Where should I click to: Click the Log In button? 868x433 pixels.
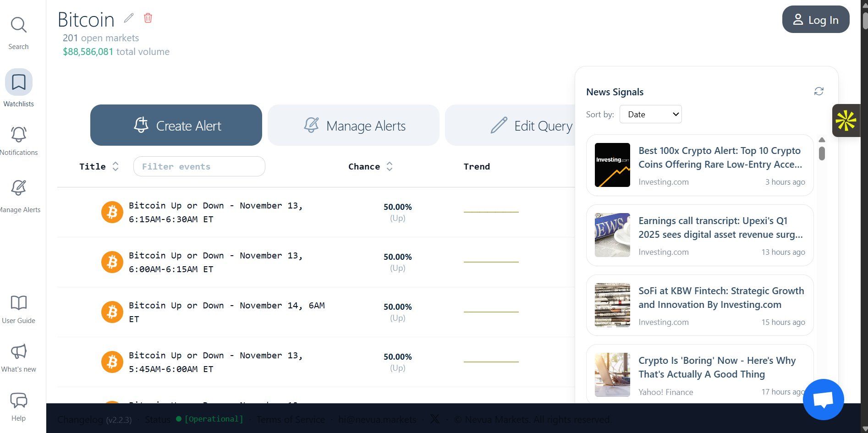(x=816, y=19)
